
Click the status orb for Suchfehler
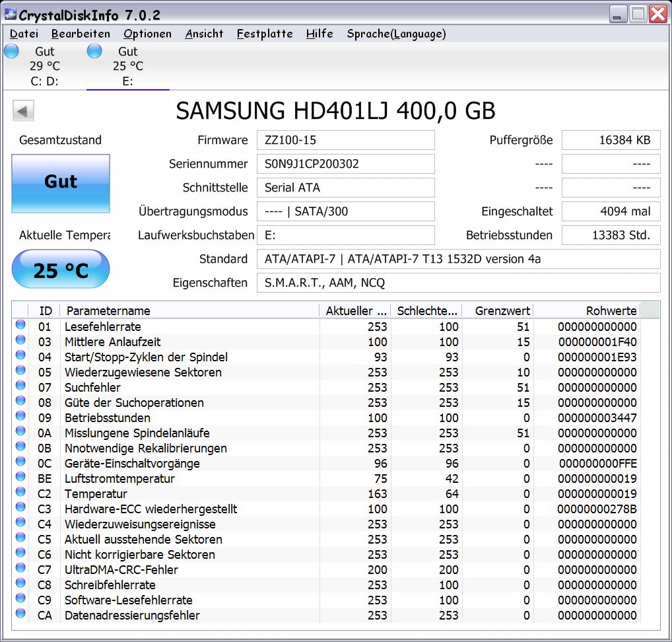20,386
